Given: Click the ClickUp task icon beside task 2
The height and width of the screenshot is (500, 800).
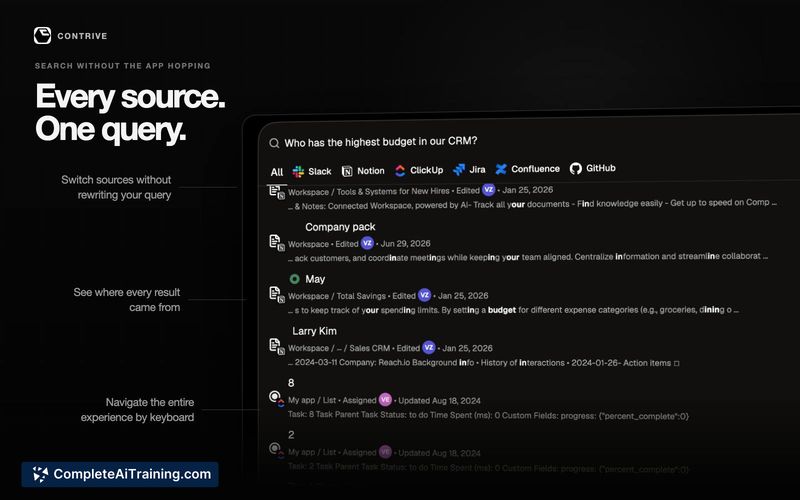Looking at the screenshot, I should (276, 449).
